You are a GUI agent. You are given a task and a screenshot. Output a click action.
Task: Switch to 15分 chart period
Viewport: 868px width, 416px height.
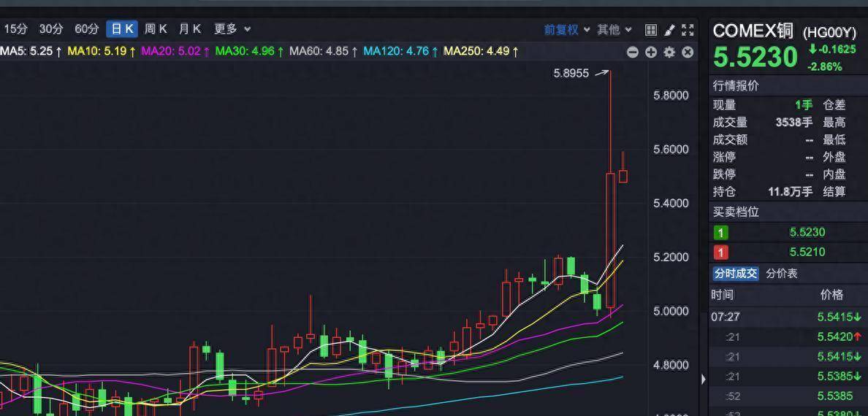(x=15, y=28)
